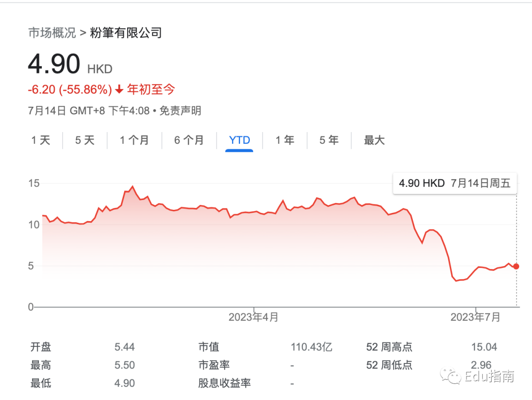Select the 5 年 time range tab

tap(329, 140)
